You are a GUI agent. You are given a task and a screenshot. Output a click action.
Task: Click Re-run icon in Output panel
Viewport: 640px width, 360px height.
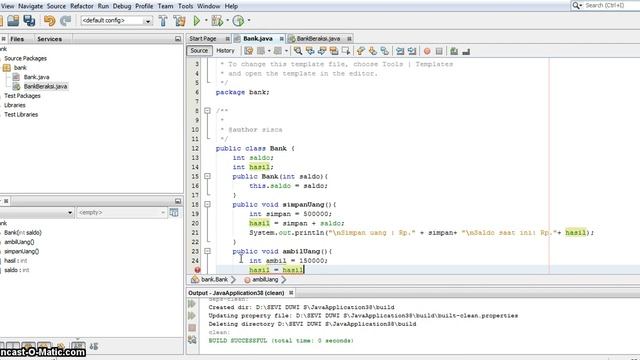pyautogui.click(x=192, y=304)
